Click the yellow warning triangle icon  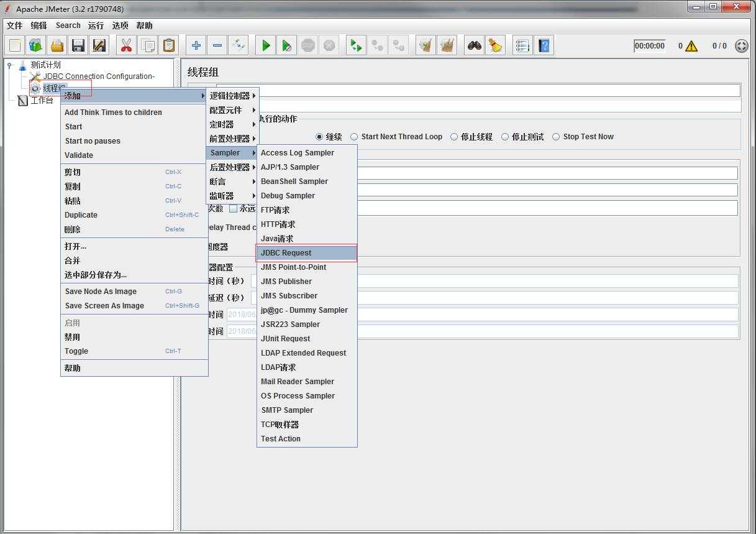pyautogui.click(x=691, y=46)
